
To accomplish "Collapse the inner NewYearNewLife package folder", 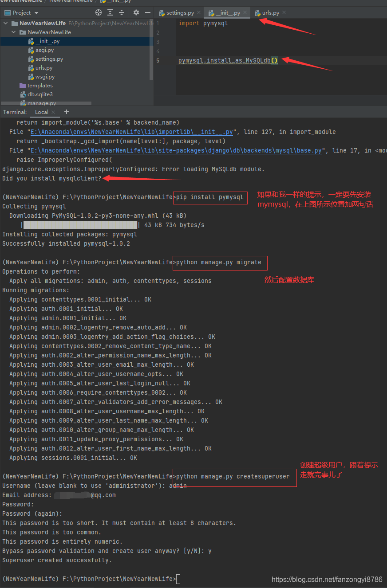I will coord(13,32).
